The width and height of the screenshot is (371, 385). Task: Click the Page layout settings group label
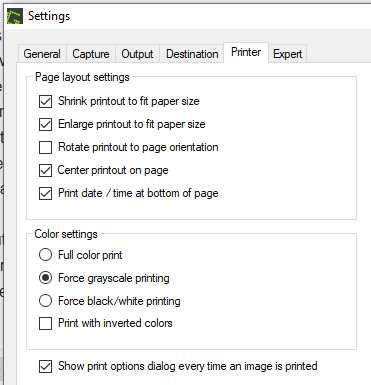point(82,77)
